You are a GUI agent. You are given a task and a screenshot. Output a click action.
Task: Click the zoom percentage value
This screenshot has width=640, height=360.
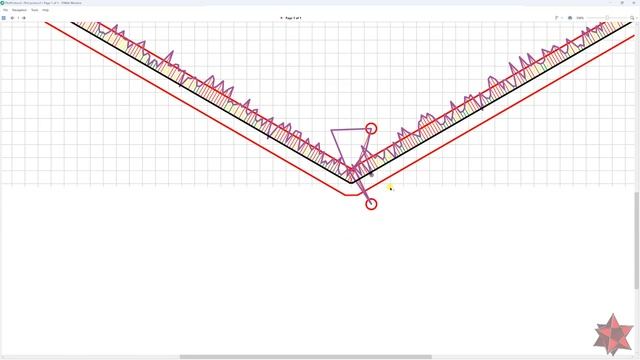click(x=580, y=18)
